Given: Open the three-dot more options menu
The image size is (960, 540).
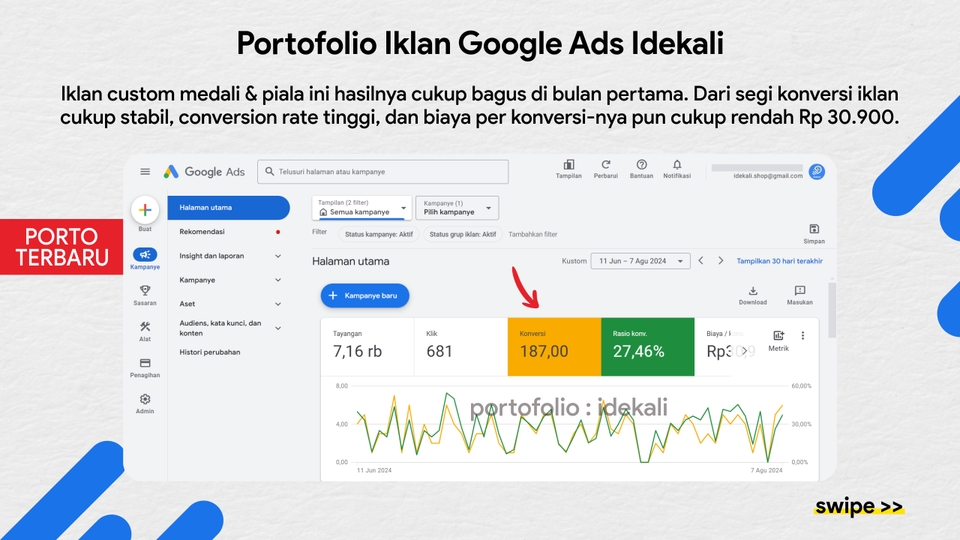Looking at the screenshot, I should pos(803,336).
